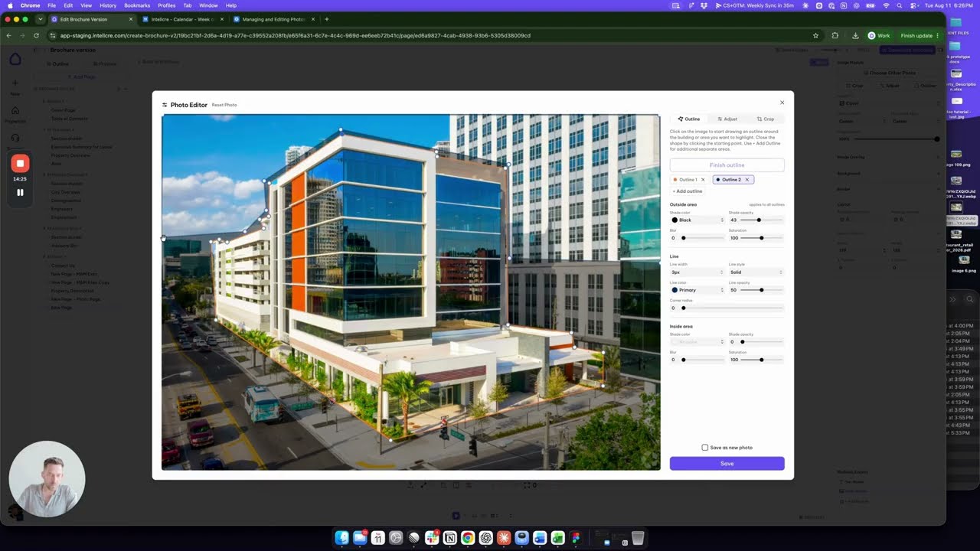The image size is (980, 551).
Task: Open the Apple menu
Action: (x=9, y=5)
